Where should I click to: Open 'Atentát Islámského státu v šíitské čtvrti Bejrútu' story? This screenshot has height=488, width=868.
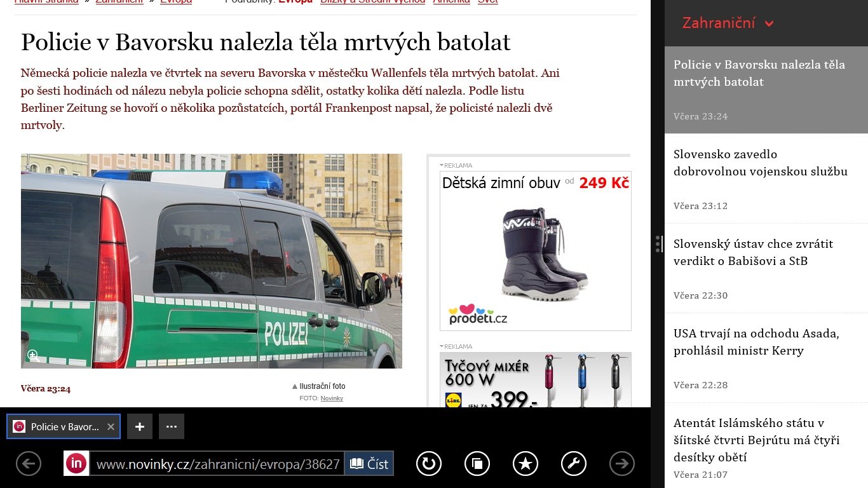tap(766, 445)
